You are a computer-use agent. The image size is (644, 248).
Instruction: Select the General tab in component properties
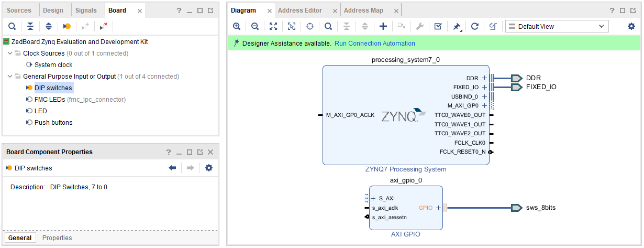click(x=20, y=238)
